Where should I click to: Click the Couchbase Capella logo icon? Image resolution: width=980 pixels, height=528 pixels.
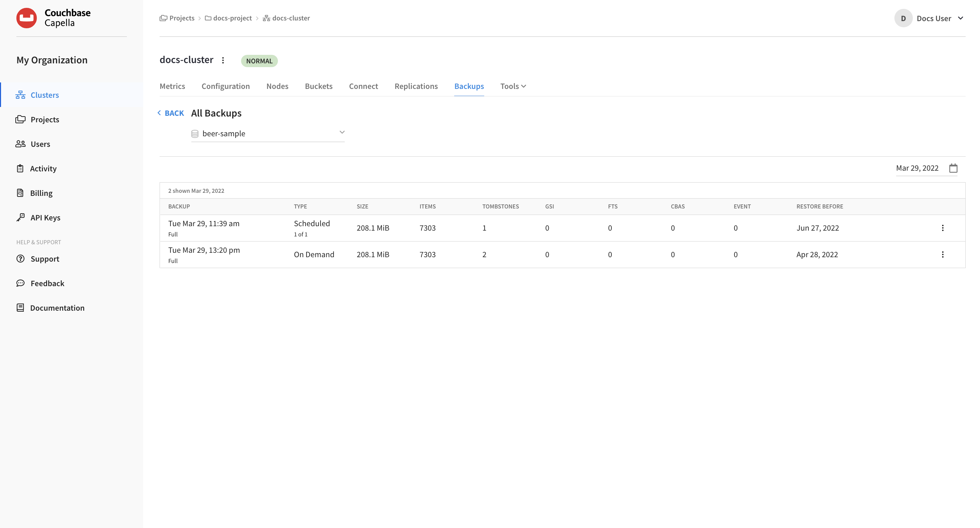tap(26, 18)
